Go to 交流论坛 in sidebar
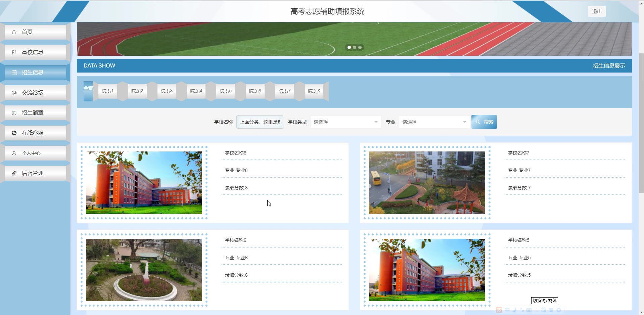Viewport: 644px width, 315px height. pyautogui.click(x=36, y=92)
